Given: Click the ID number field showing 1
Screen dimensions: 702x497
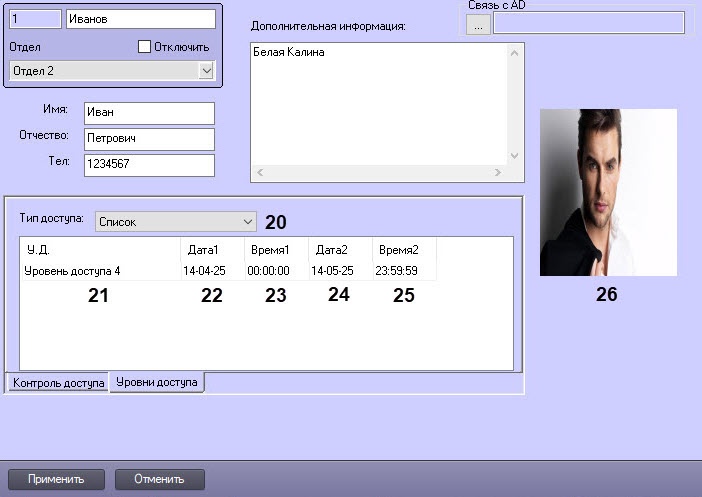Looking at the screenshot, I should (35, 19).
